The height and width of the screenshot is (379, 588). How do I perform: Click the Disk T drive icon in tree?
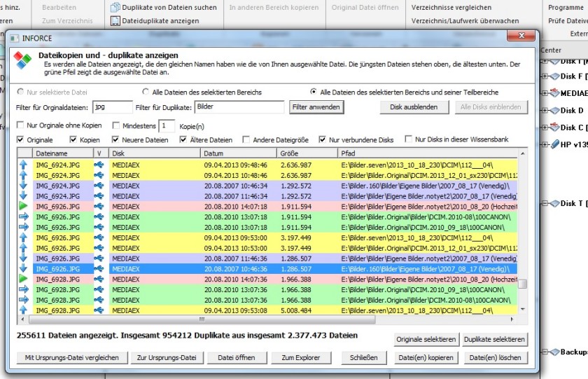click(554, 203)
